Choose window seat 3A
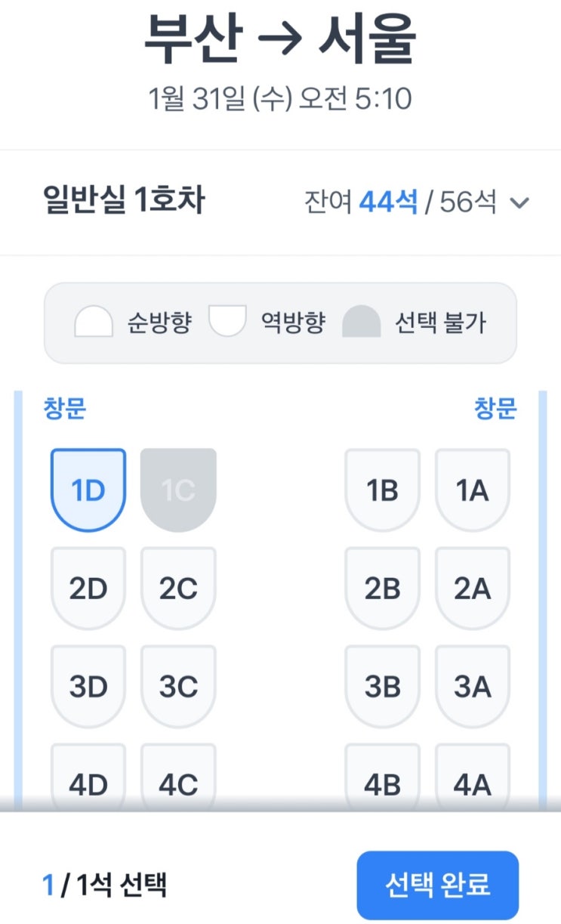 [473, 687]
